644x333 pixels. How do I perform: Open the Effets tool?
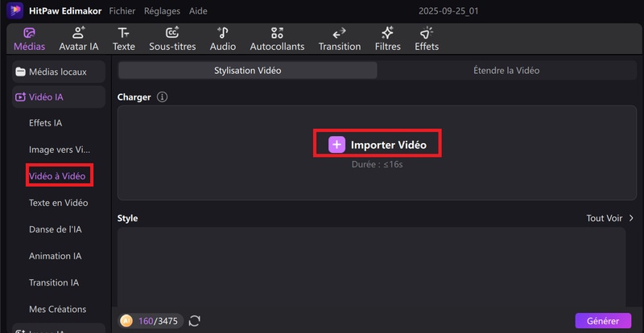point(426,39)
